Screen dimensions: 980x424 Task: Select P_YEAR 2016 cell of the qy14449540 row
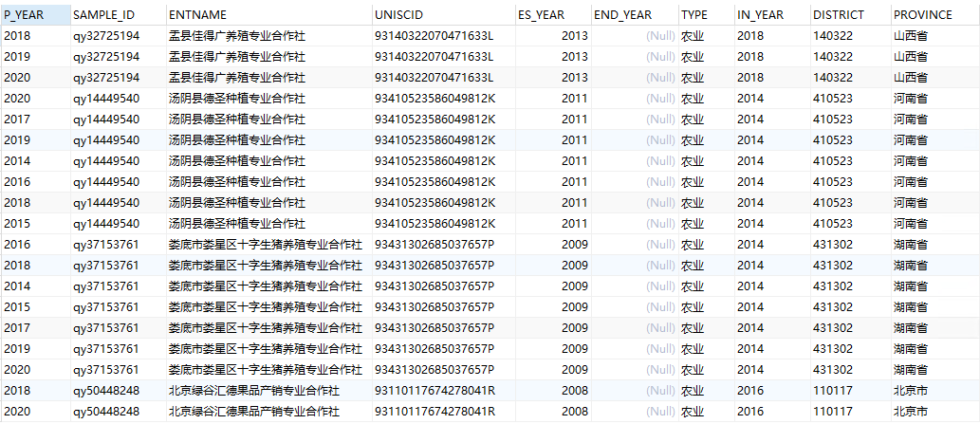(17, 182)
